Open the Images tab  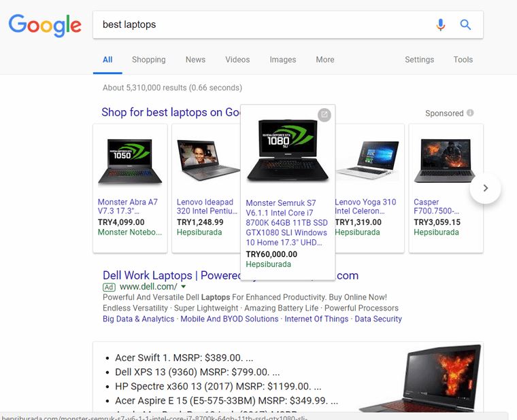pyautogui.click(x=283, y=60)
